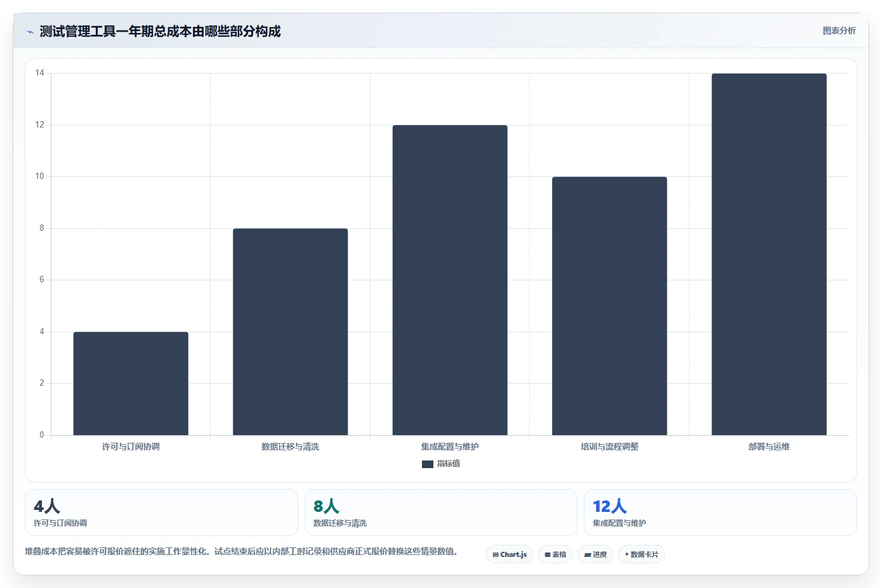This screenshot has width=882, height=588.
Task: Click the 培训与流程调整 bar in the chart
Action: click(x=609, y=306)
